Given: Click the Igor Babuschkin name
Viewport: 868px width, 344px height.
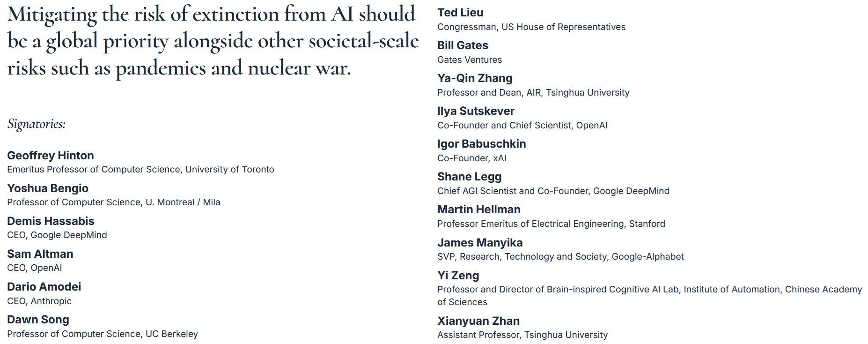Looking at the screenshot, I should click(482, 144).
